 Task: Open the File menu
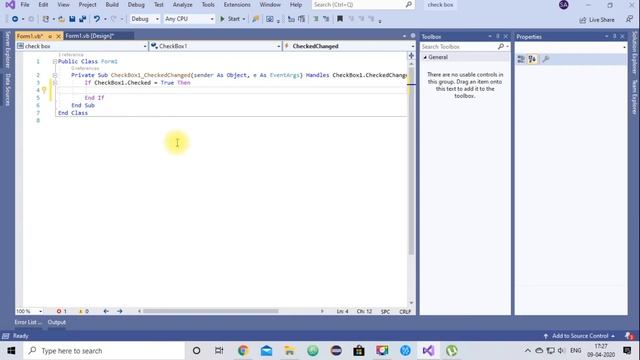pos(25,4)
